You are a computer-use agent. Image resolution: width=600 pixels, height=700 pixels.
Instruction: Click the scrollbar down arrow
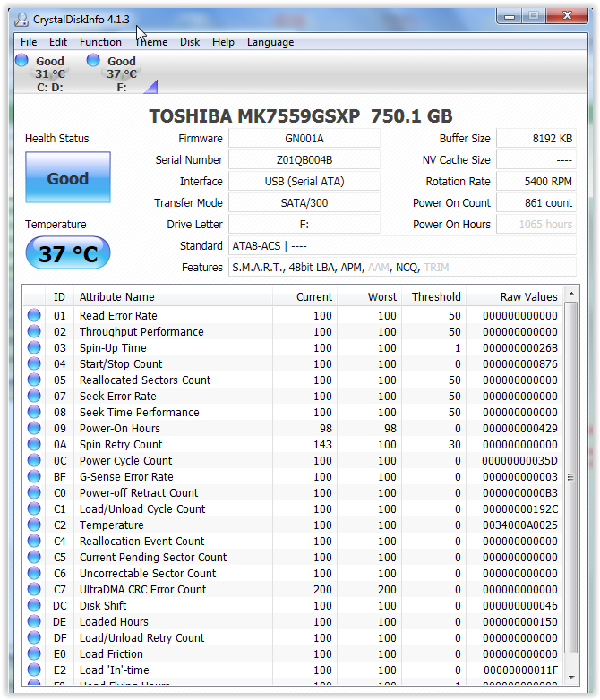click(x=571, y=678)
